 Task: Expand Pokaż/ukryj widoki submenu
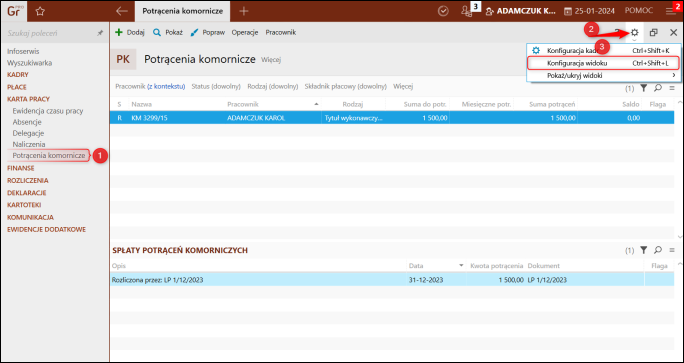point(604,75)
